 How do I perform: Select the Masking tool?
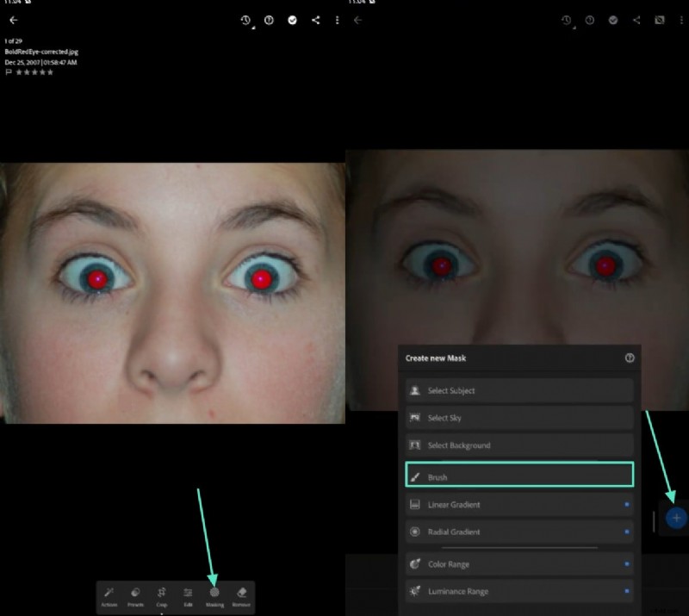[214, 594]
